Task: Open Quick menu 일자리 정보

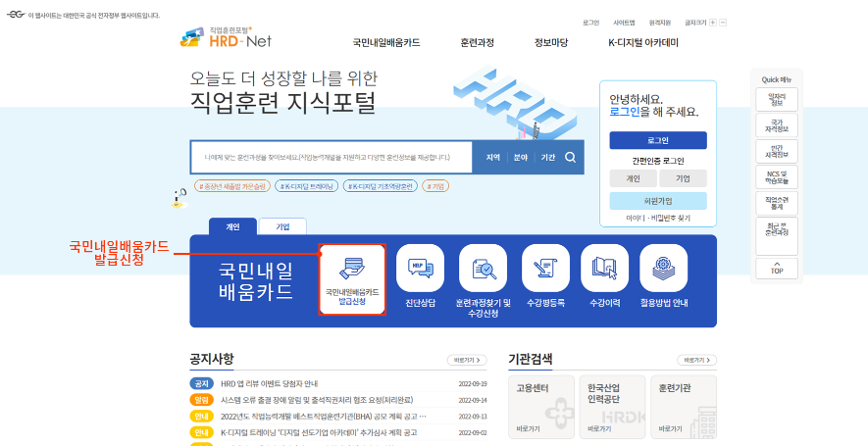Action: (777, 100)
